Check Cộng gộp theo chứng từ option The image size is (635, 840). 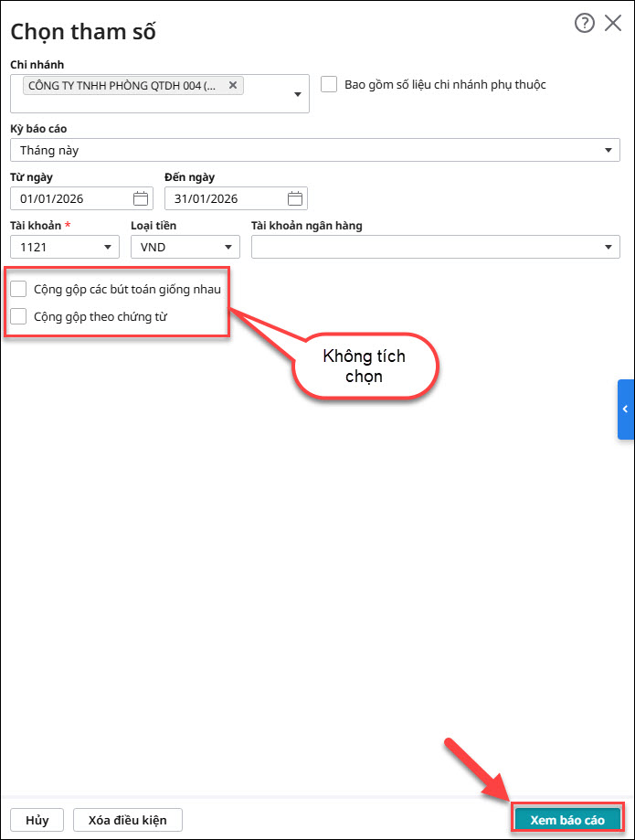click(x=19, y=316)
